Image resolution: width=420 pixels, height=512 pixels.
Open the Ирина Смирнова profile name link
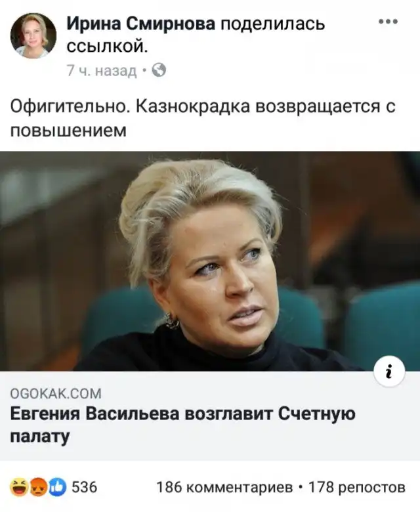pyautogui.click(x=141, y=24)
